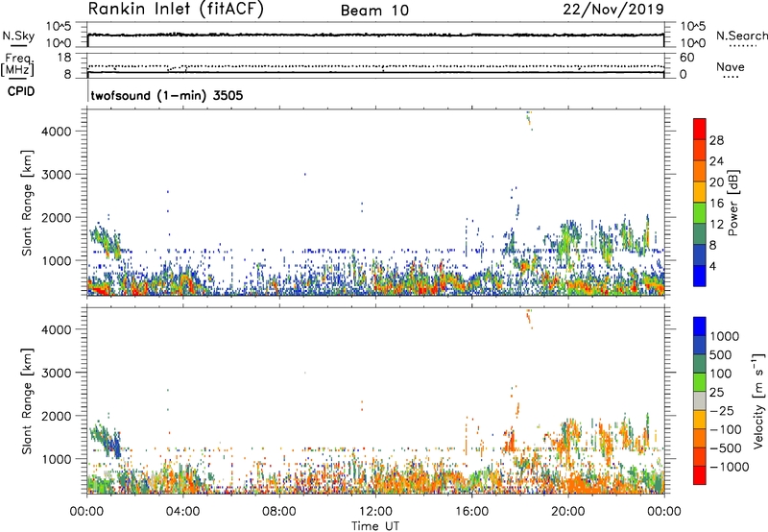Click the Slant Range label of power panel
This screenshot has height=532, width=768.
[27, 203]
